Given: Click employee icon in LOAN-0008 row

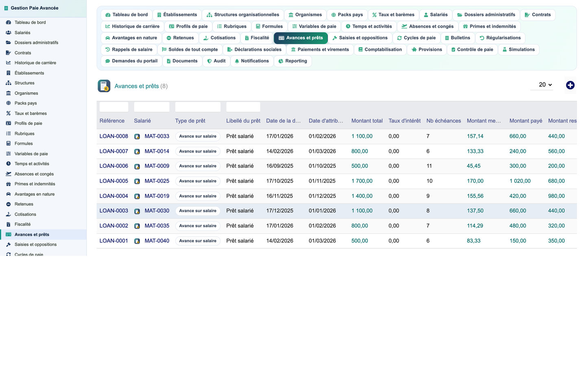Looking at the screenshot, I should coord(137,137).
